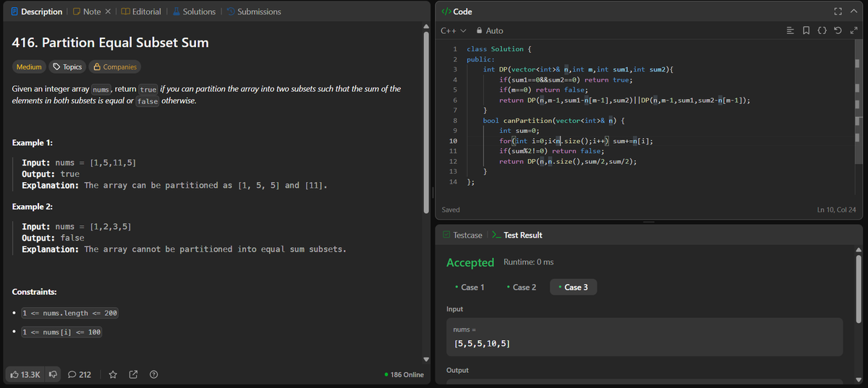Close the Note tab with X
This screenshot has height=388, width=868.
tap(109, 12)
